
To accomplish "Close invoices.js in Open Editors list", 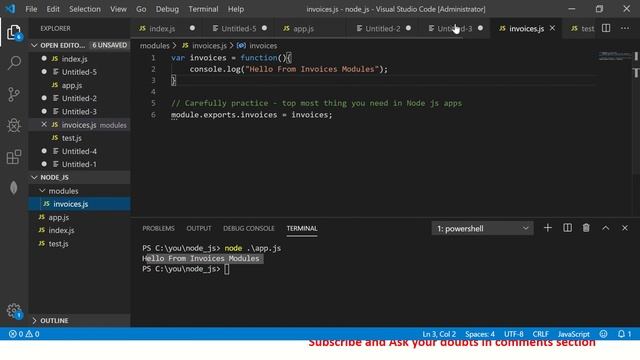I will point(44,124).
